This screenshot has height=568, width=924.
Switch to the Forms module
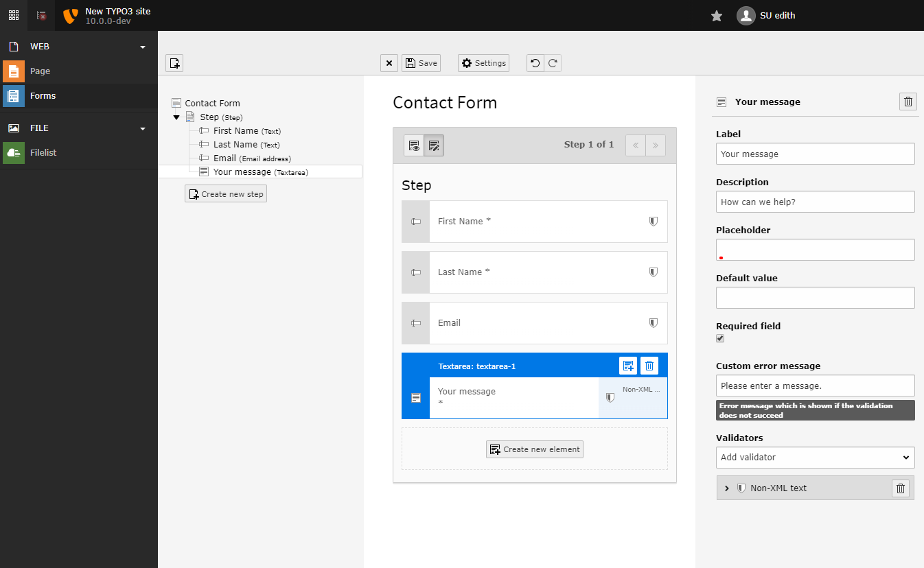[x=43, y=95]
